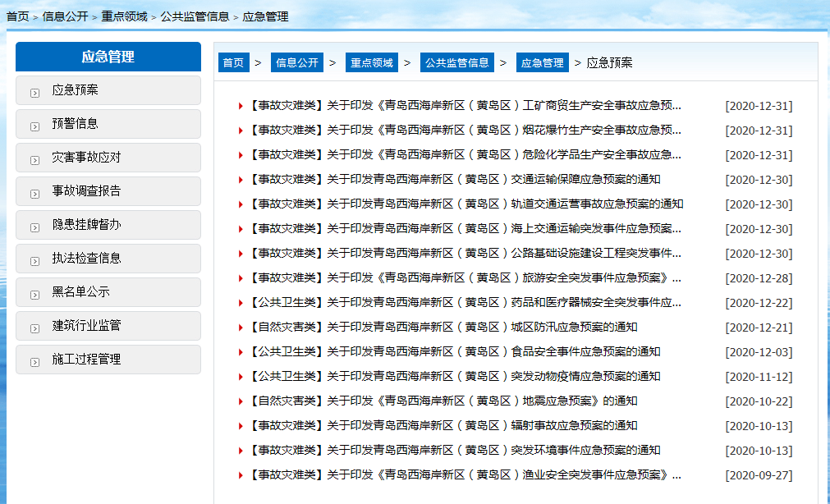Click arrow icon beside 事故调查报告 sidebar item
This screenshot has height=504, width=830.
[x=34, y=193]
